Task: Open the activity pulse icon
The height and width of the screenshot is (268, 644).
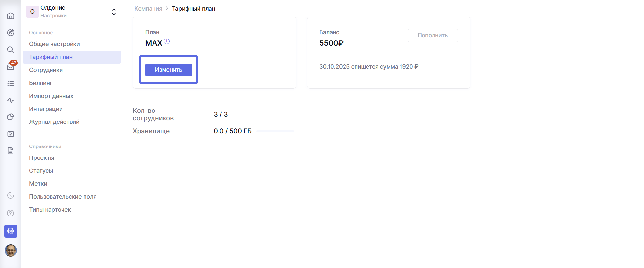Action: pyautogui.click(x=11, y=100)
